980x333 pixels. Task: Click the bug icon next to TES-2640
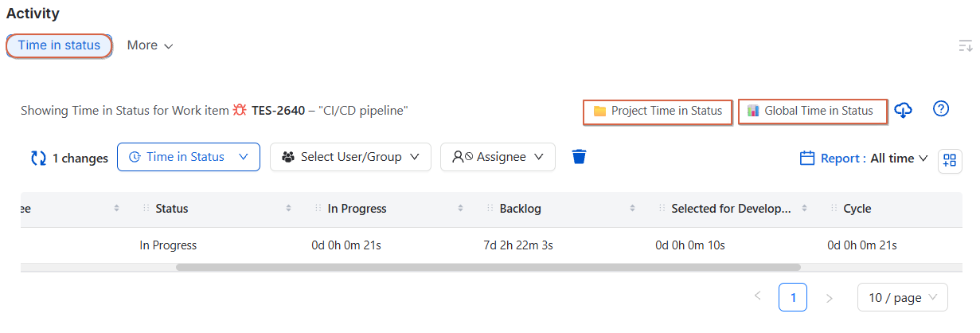click(x=240, y=111)
